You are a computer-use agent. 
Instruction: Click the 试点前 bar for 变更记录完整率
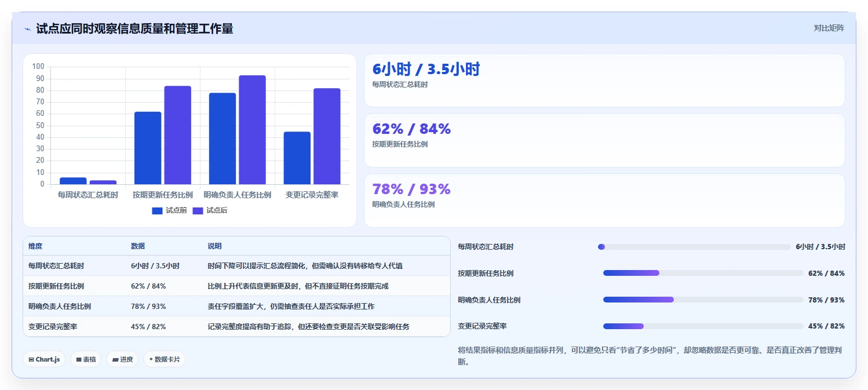point(297,158)
